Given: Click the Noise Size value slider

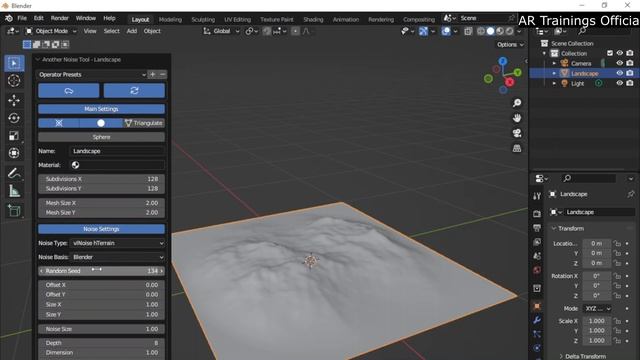Looking at the screenshot, I should (101, 329).
